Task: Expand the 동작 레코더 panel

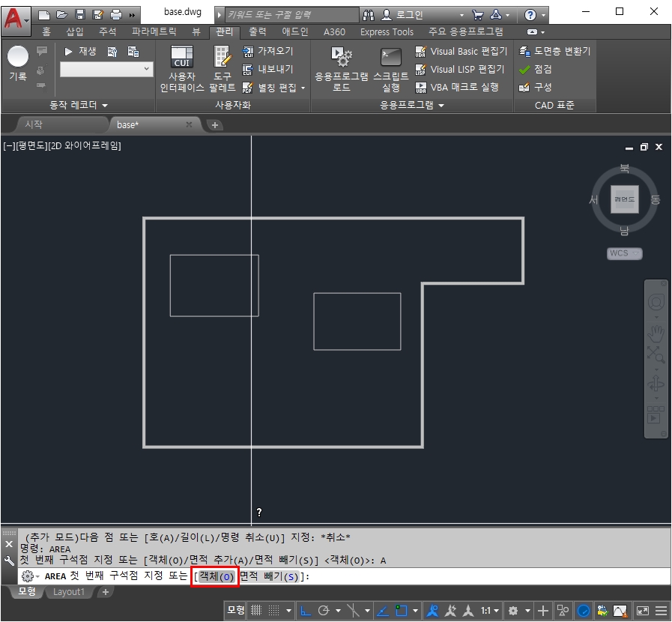Action: (x=79, y=105)
